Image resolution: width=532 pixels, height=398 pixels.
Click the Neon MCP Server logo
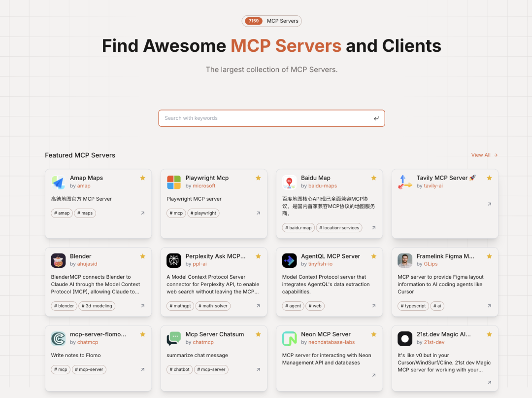point(290,339)
